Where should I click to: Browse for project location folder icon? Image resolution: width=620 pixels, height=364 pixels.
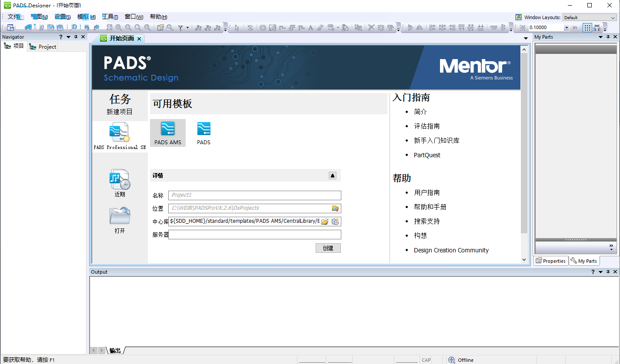tap(335, 208)
